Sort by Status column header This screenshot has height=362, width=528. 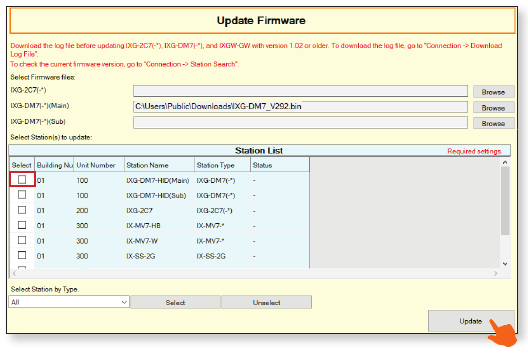click(x=280, y=165)
